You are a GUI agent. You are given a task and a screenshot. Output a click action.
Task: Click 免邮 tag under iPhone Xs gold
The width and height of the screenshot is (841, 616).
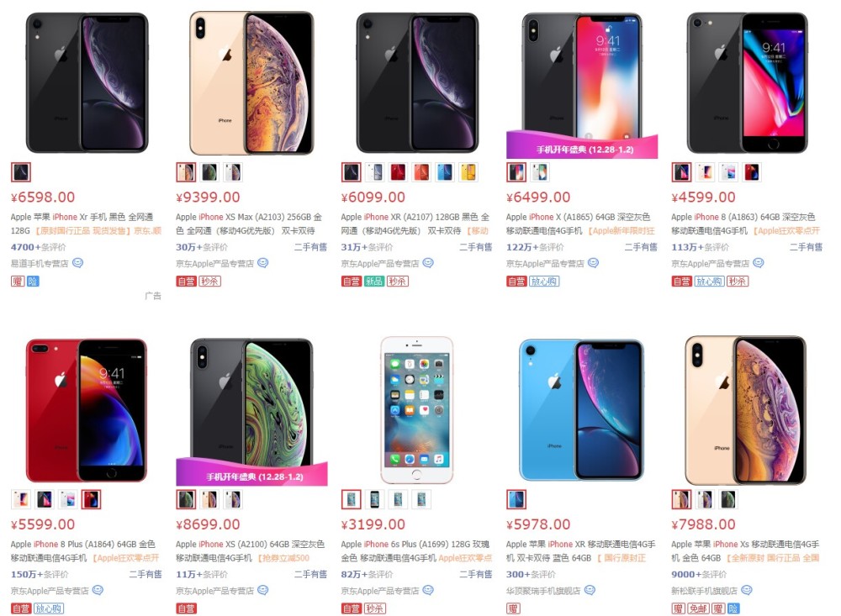click(x=698, y=608)
